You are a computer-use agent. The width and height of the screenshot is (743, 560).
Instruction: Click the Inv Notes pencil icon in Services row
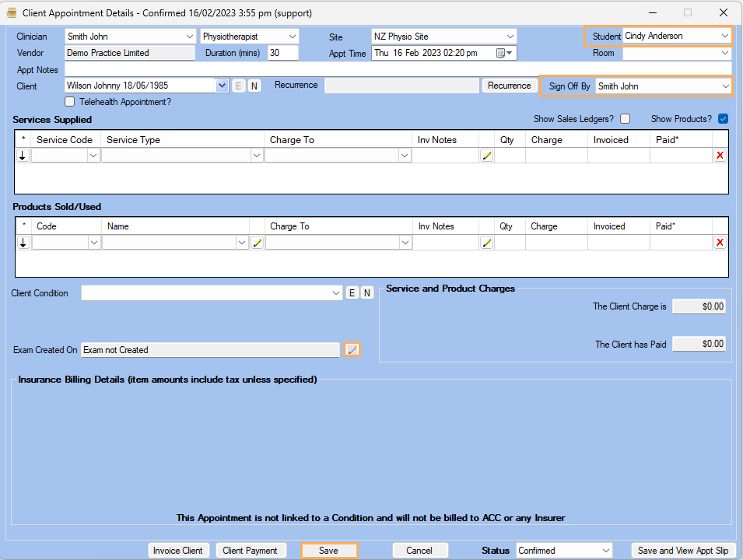tap(487, 156)
